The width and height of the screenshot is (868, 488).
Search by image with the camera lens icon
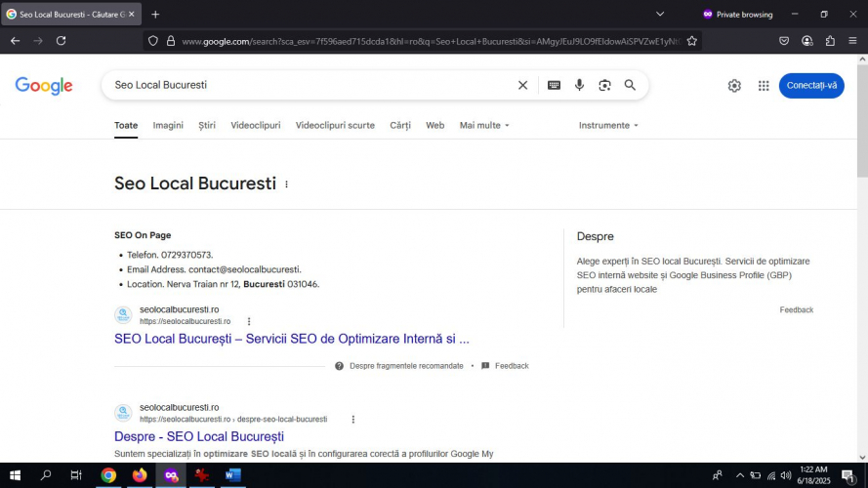(x=604, y=85)
